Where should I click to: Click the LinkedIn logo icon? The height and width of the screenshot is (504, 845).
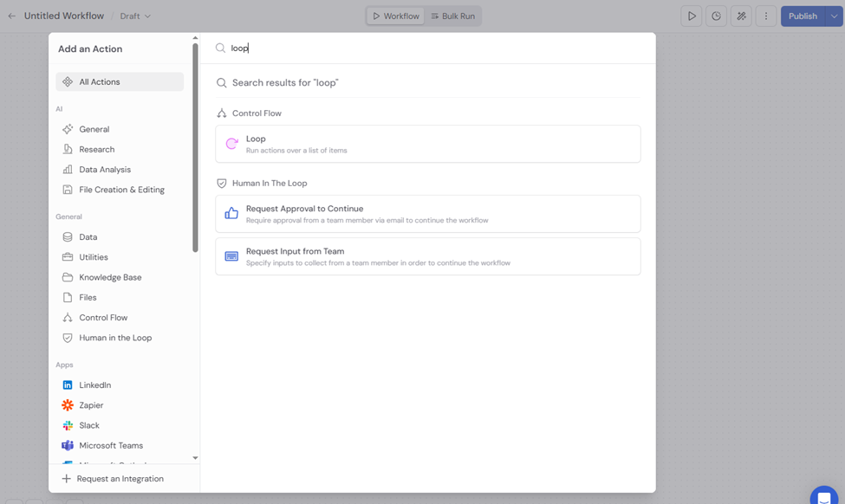click(68, 385)
